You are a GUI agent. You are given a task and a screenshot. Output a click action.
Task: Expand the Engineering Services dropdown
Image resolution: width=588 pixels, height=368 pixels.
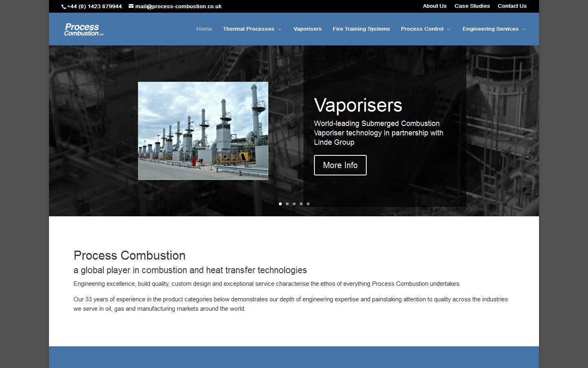[x=490, y=29]
